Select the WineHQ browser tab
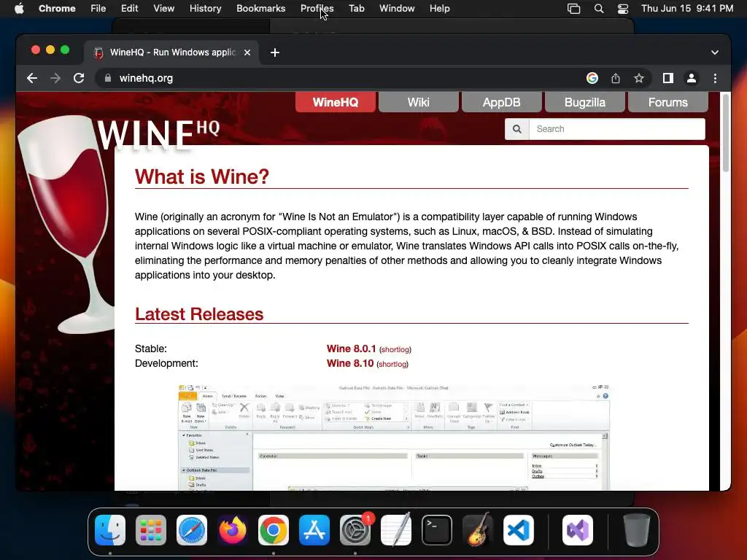The width and height of the screenshot is (747, 560). 172,52
